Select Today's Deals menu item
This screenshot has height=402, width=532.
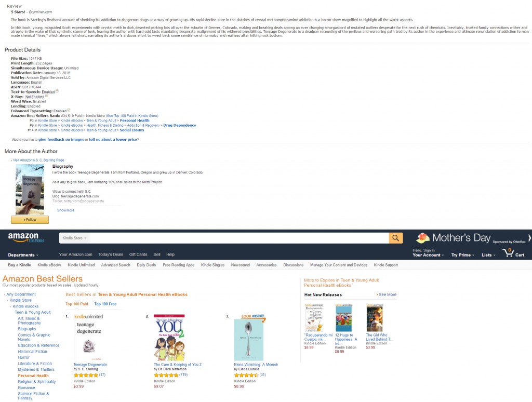[x=111, y=254]
